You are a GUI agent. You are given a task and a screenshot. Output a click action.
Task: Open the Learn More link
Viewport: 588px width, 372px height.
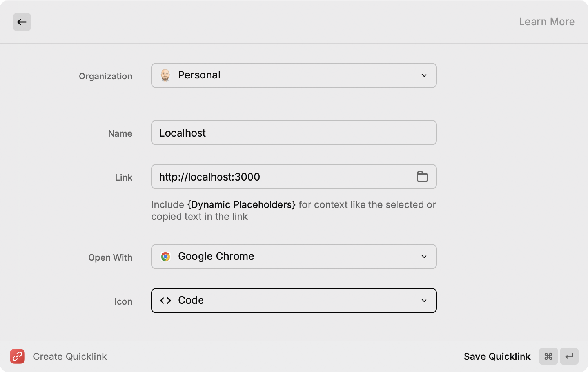click(x=547, y=22)
